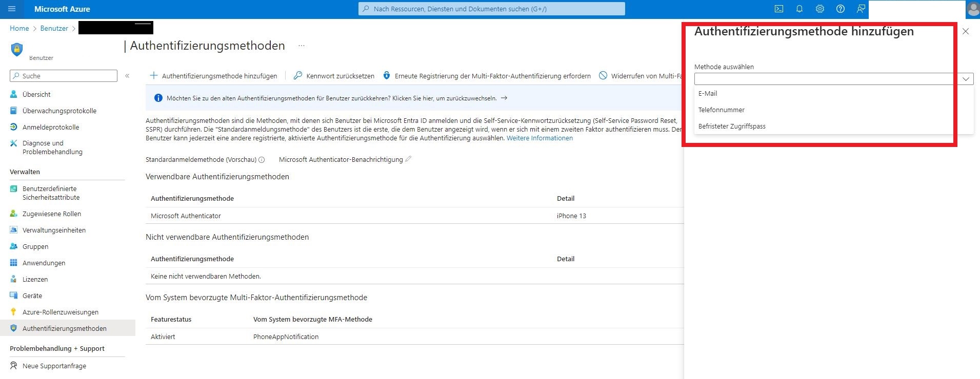The image size is (980, 379).
Task: Click Microsoft Authenticator-Benachrichtigung text
Action: pos(341,159)
